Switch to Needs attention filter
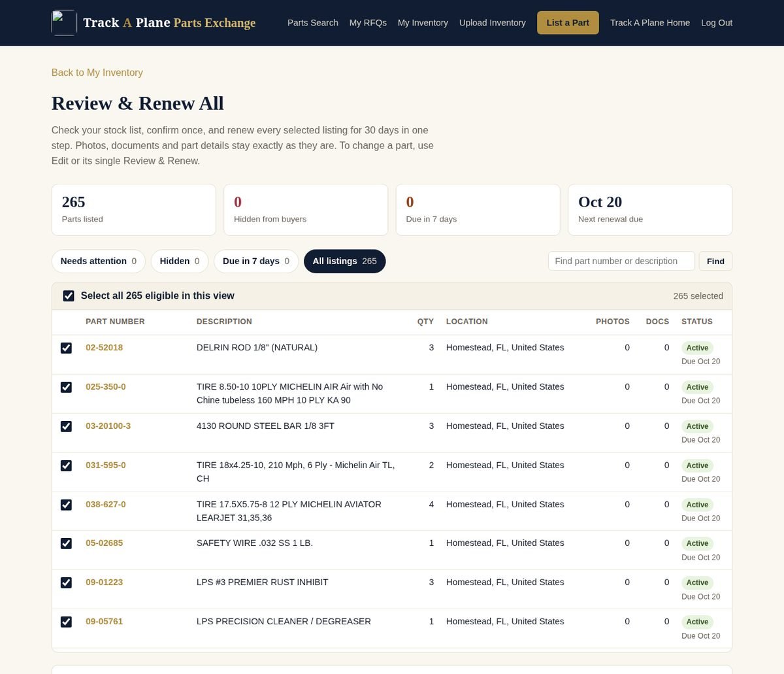This screenshot has height=674, width=784. click(99, 261)
